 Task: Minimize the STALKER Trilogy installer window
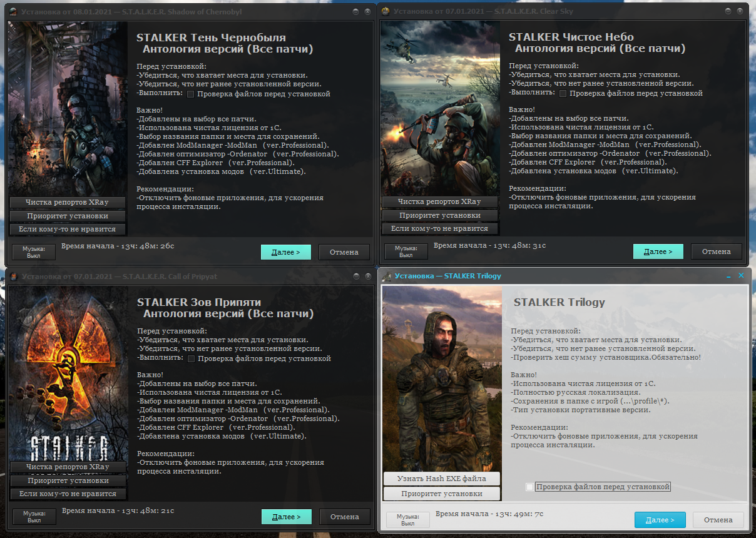click(729, 276)
